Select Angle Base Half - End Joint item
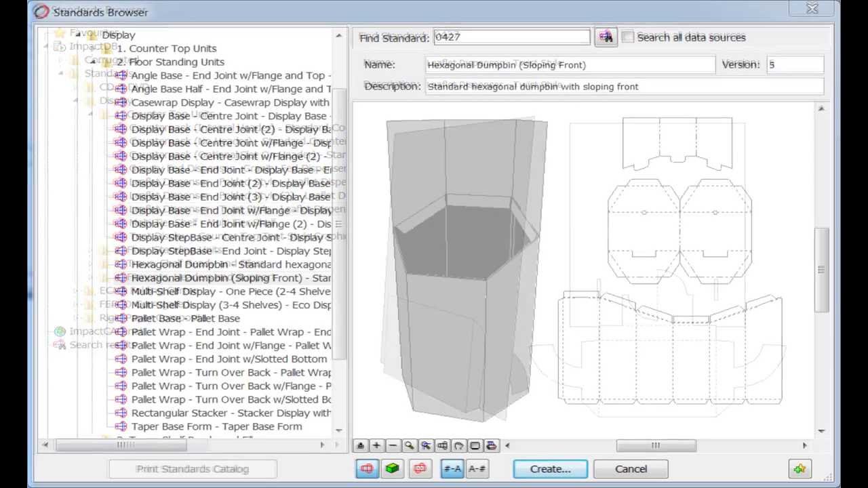The height and width of the screenshot is (488, 868). (231, 89)
